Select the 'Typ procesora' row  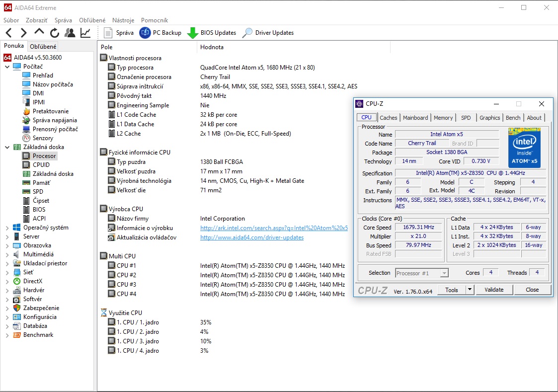[x=211, y=68]
